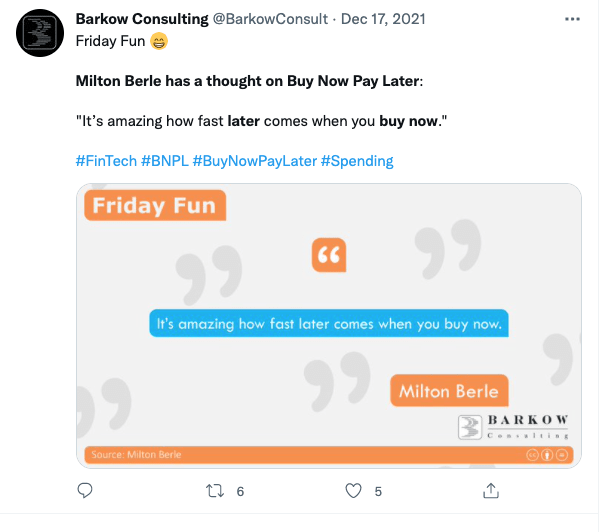Viewport: 609px width, 532px height.
Task: Click the Milton Berle orange label in image
Action: pos(450,390)
